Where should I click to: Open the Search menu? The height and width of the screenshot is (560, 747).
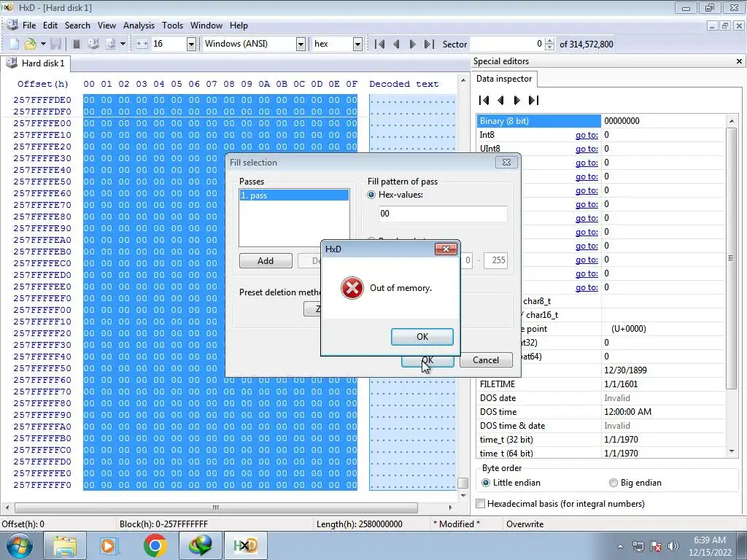click(x=77, y=26)
